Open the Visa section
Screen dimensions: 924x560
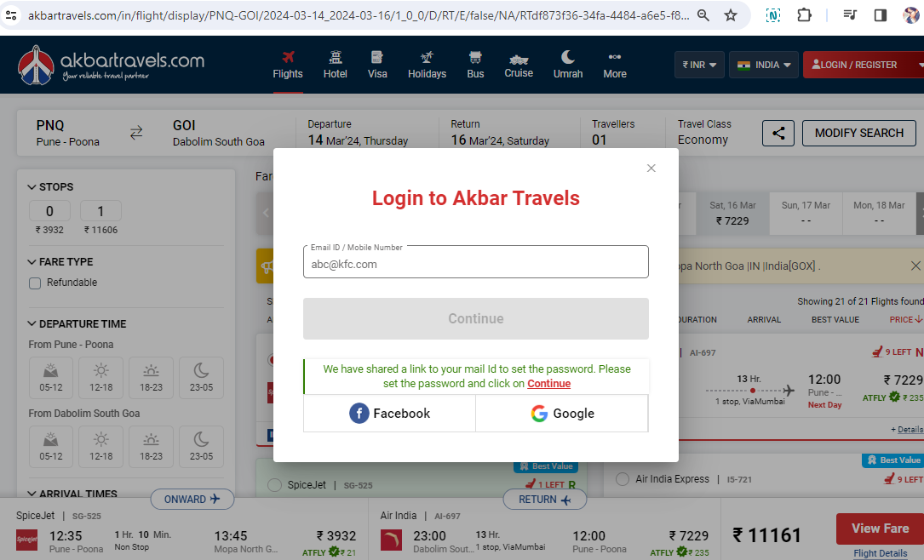click(x=377, y=65)
